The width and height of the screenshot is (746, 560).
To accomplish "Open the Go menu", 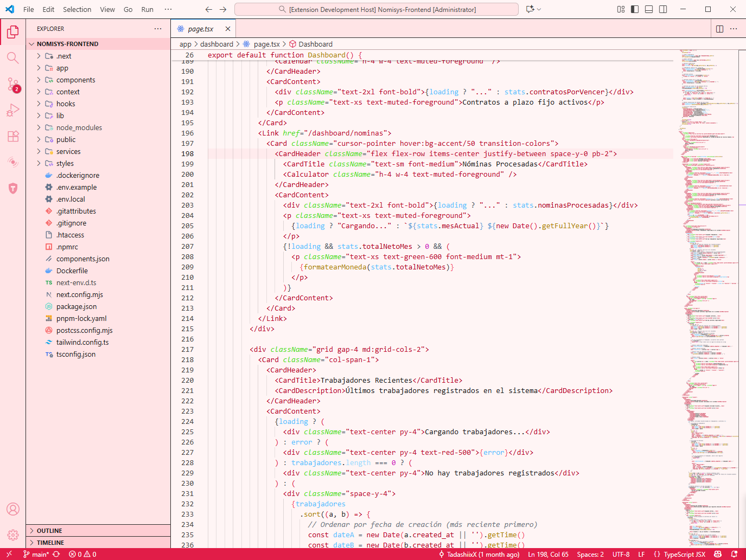I will coord(128,9).
